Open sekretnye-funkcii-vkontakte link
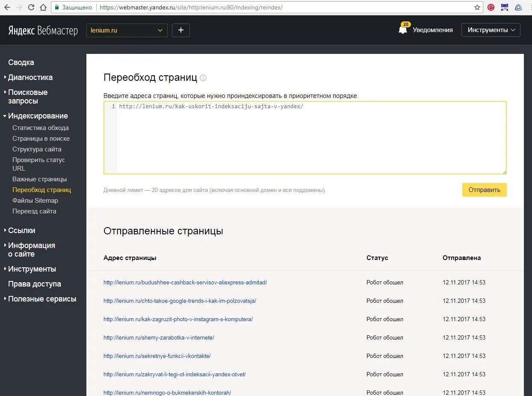The width and height of the screenshot is (532, 396). point(157,356)
